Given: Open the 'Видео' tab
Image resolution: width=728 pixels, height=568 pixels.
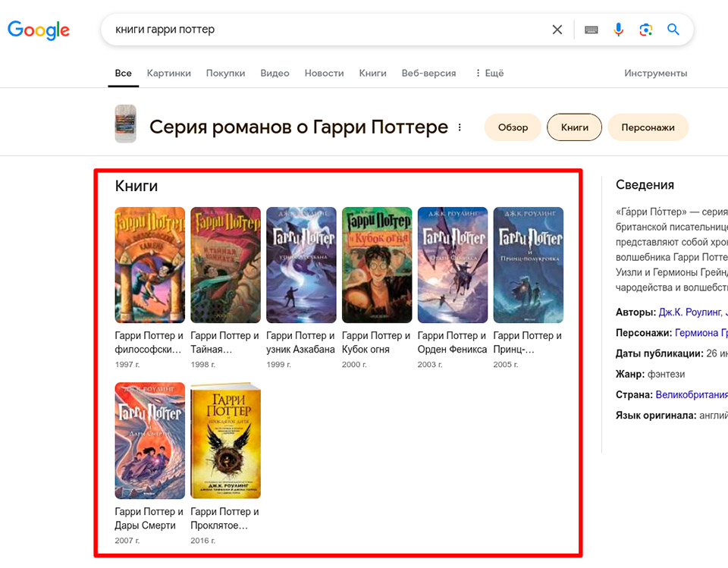Looking at the screenshot, I should [275, 73].
